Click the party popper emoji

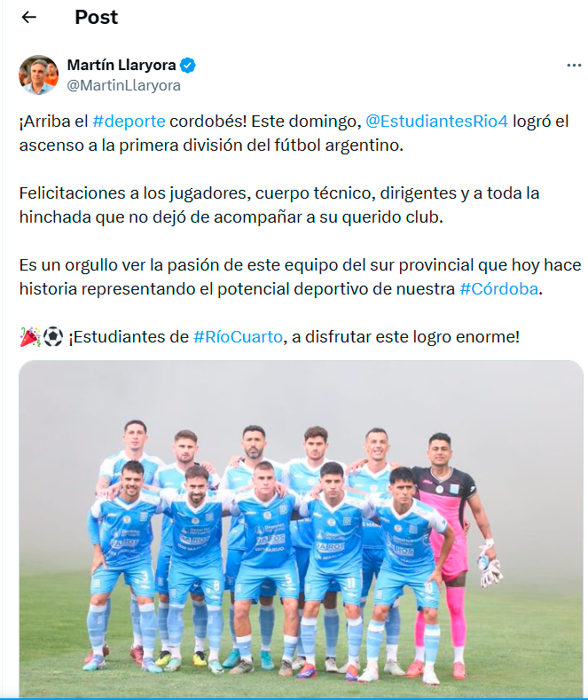[x=30, y=336]
